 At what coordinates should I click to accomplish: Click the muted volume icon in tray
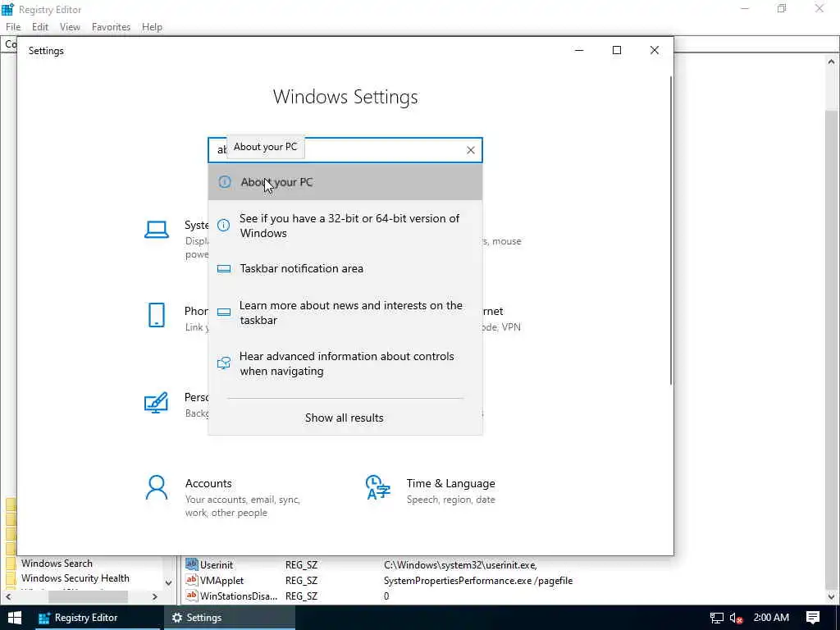pos(736,619)
